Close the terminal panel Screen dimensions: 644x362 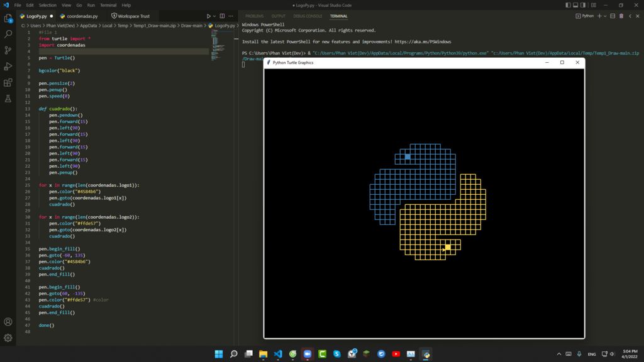638,16
